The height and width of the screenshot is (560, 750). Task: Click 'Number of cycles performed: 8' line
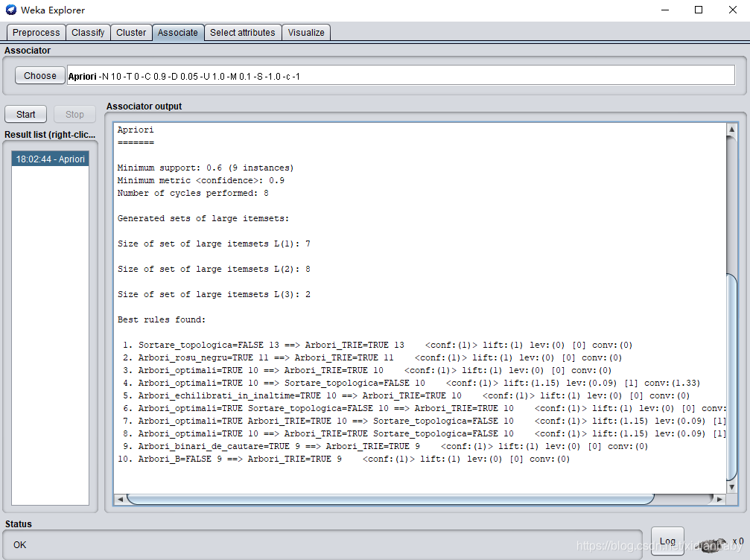(x=193, y=193)
